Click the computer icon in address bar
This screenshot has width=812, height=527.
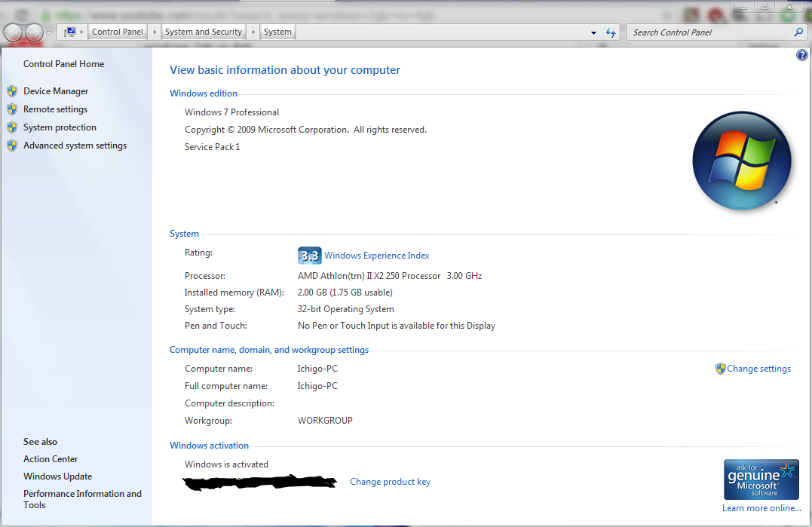[70, 32]
